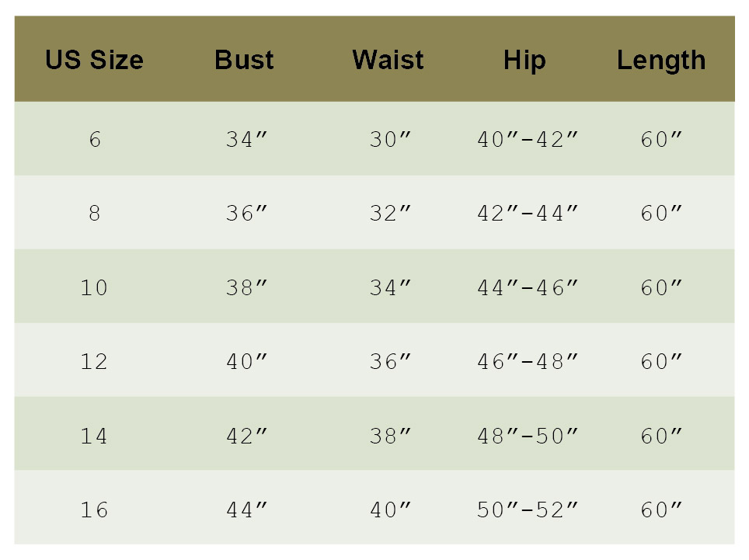Select the US size 16 cell

94,510
